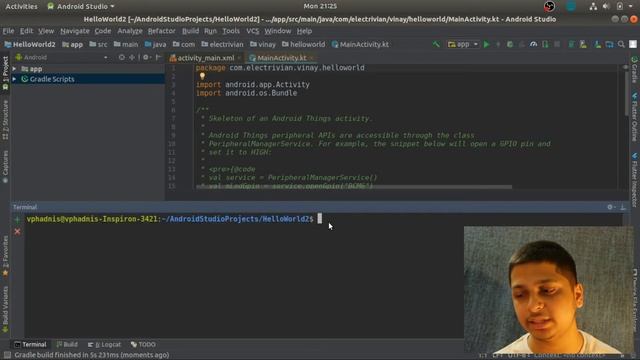Toggle the Build Variants side tab
This screenshot has height=360, width=640.
[5, 309]
